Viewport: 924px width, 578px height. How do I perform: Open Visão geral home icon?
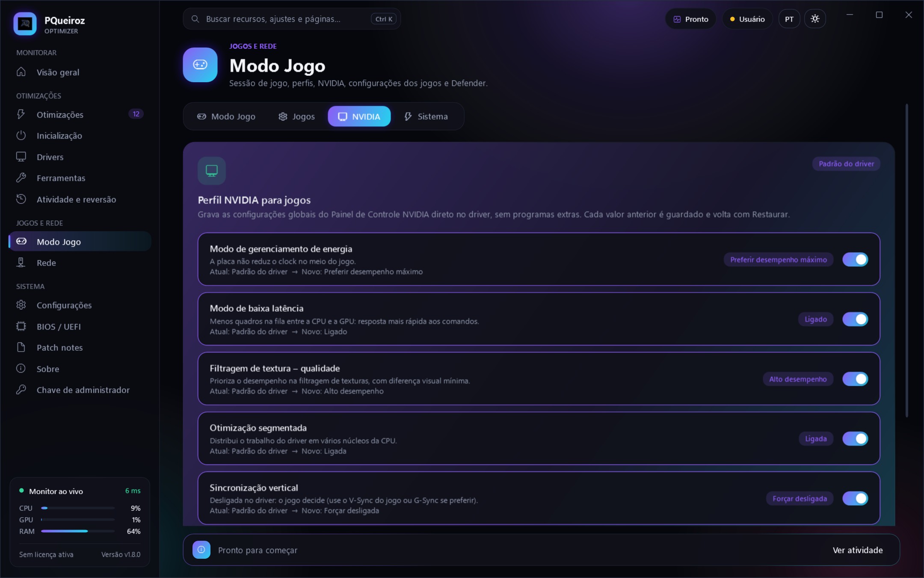coord(21,72)
